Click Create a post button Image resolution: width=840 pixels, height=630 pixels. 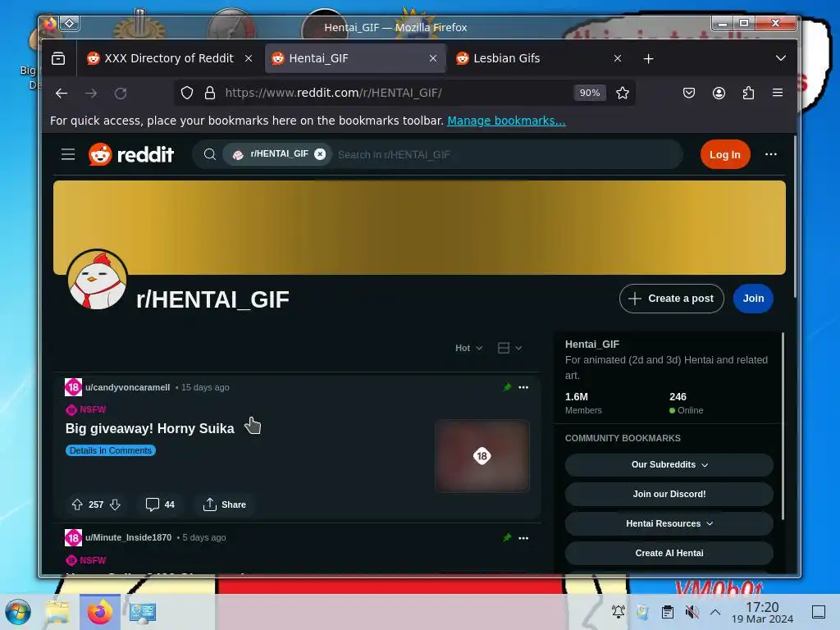[x=671, y=299]
